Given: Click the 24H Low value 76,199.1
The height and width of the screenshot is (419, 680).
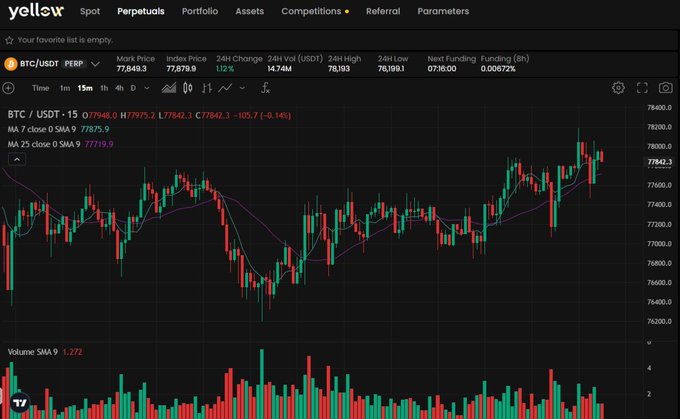Looking at the screenshot, I should pyautogui.click(x=391, y=69).
